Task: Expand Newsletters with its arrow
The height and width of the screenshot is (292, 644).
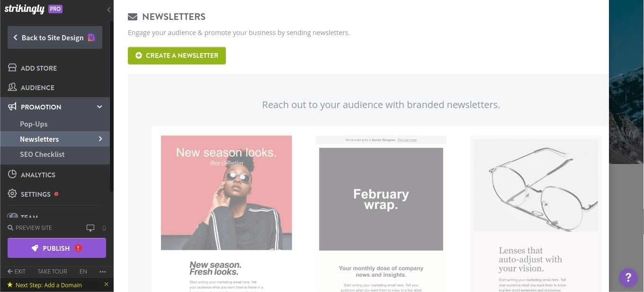Action: pos(100,139)
